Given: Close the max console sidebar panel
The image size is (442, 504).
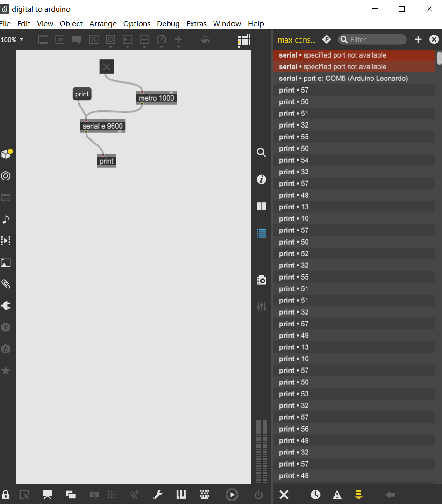Looking at the screenshot, I should pyautogui.click(x=434, y=40).
